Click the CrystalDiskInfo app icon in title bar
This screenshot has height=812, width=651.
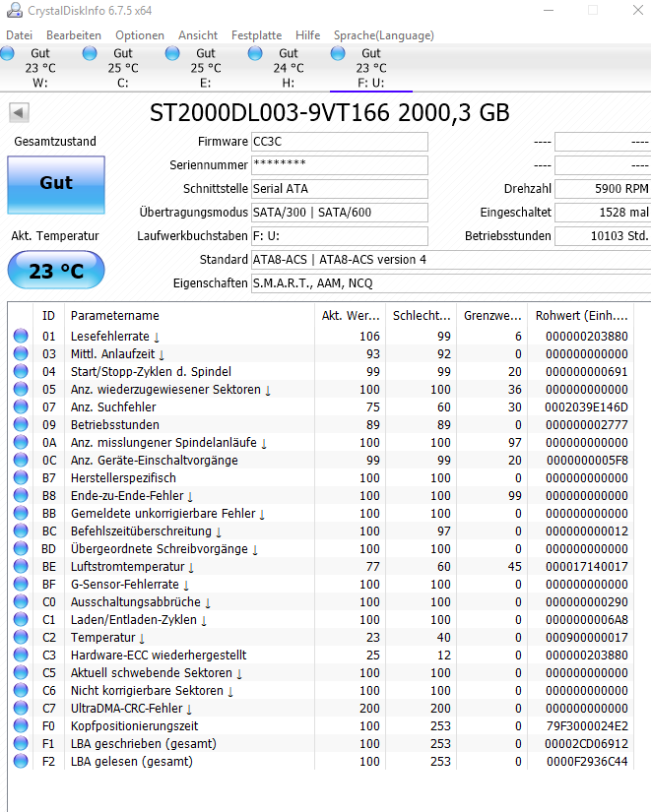click(x=14, y=10)
